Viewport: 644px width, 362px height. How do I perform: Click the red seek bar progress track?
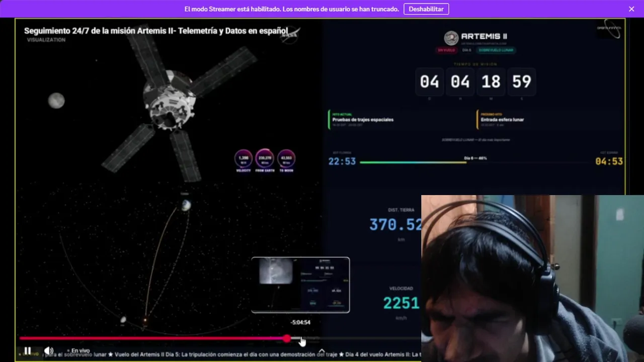153,338
